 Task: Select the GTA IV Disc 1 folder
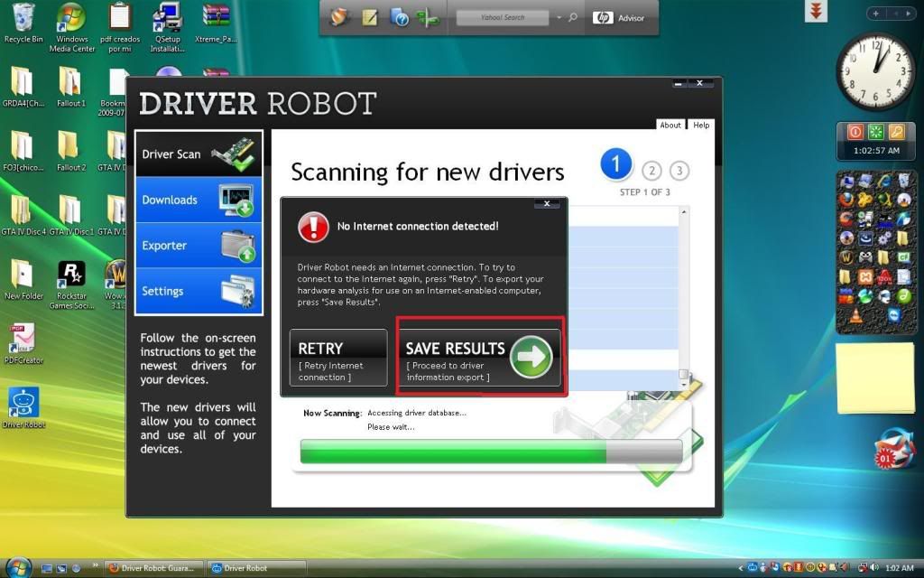pyautogui.click(x=70, y=216)
